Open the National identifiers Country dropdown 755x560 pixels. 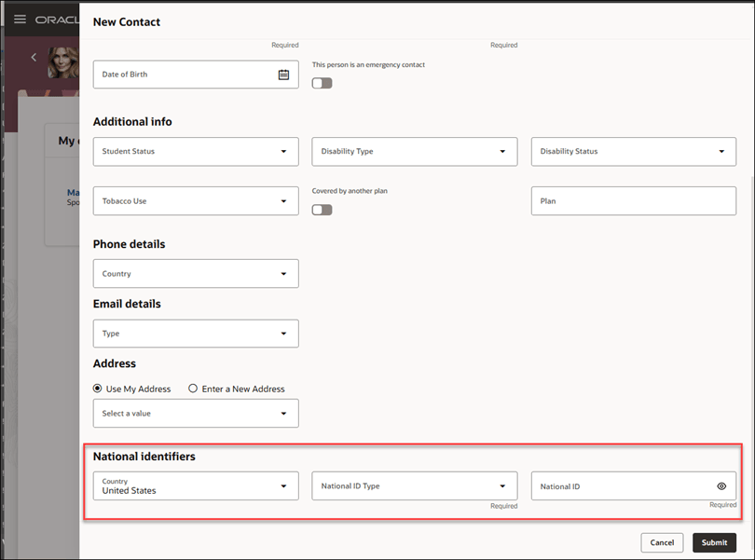196,485
